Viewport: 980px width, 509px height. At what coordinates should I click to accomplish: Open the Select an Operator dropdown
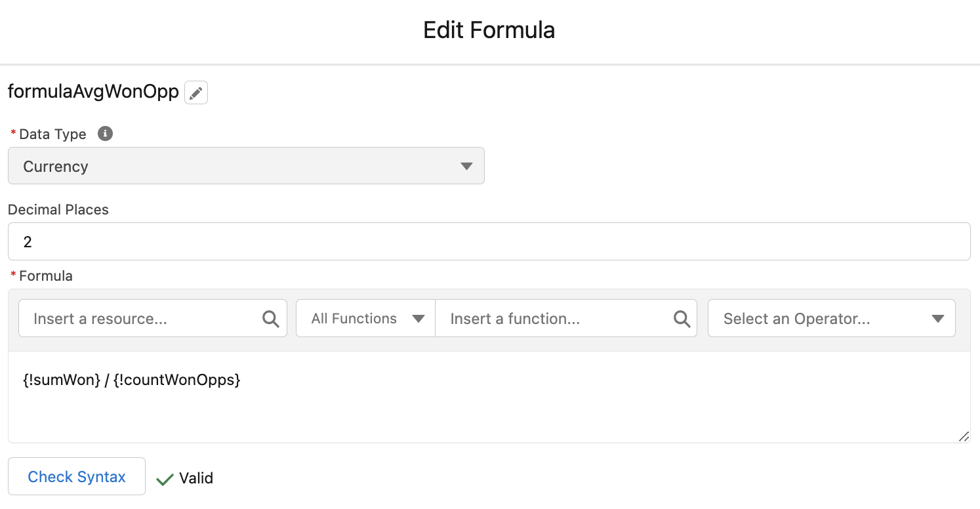[x=831, y=318]
